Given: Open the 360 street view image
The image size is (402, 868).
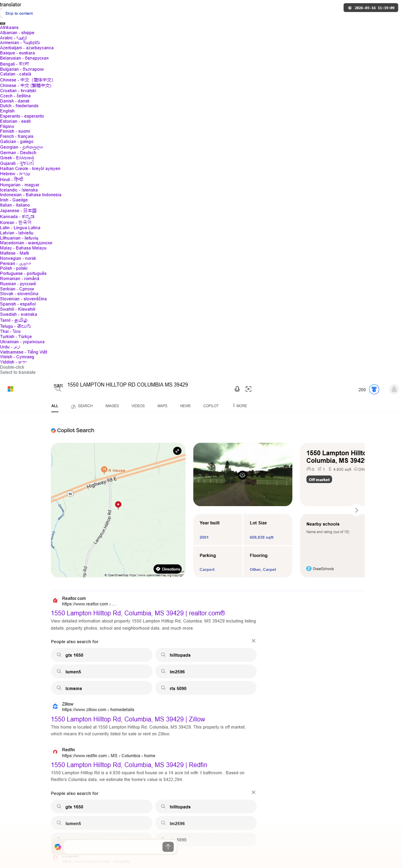Looking at the screenshot, I should (243, 474).
